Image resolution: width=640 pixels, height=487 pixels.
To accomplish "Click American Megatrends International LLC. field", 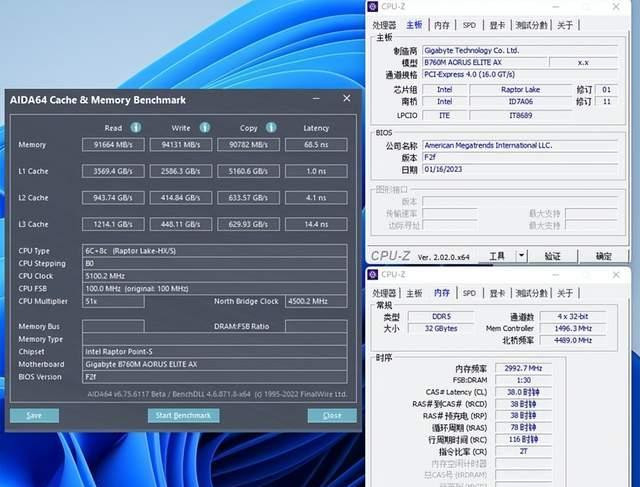I will click(x=520, y=145).
